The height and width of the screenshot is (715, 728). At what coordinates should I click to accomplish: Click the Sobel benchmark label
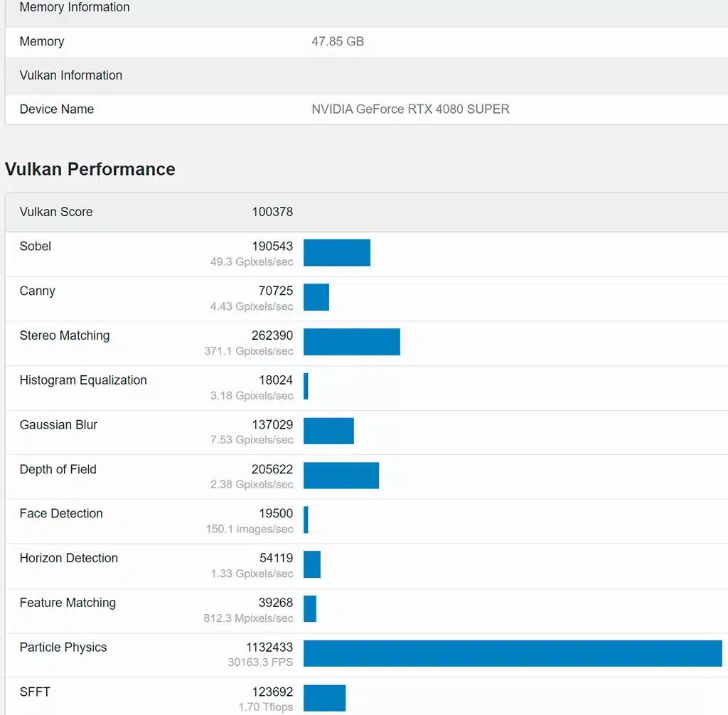pos(36,246)
